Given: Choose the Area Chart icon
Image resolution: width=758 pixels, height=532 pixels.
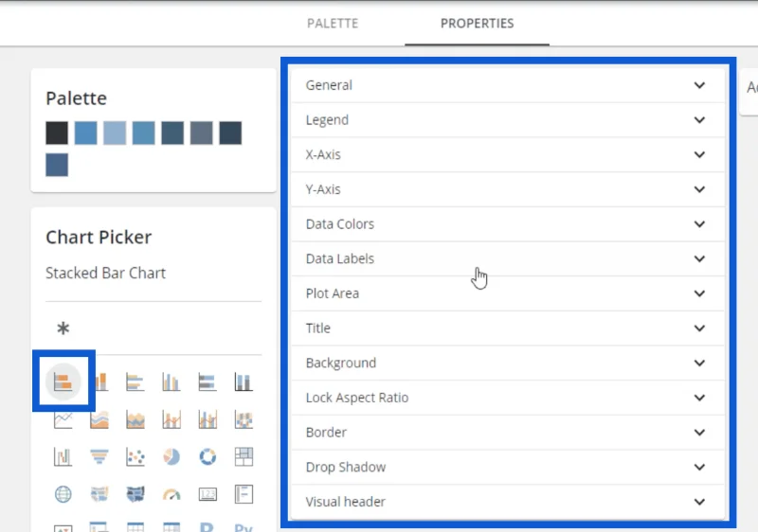Looking at the screenshot, I should click(99, 419).
